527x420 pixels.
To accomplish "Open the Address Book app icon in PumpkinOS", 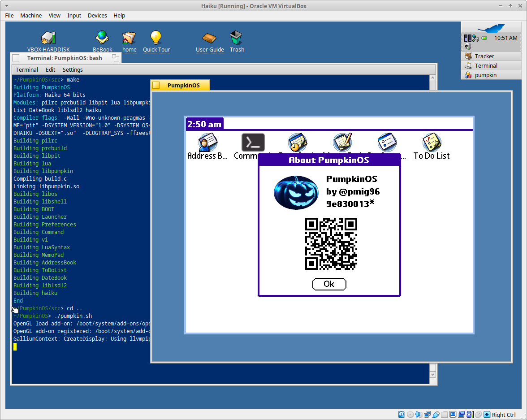I will 208,142.
